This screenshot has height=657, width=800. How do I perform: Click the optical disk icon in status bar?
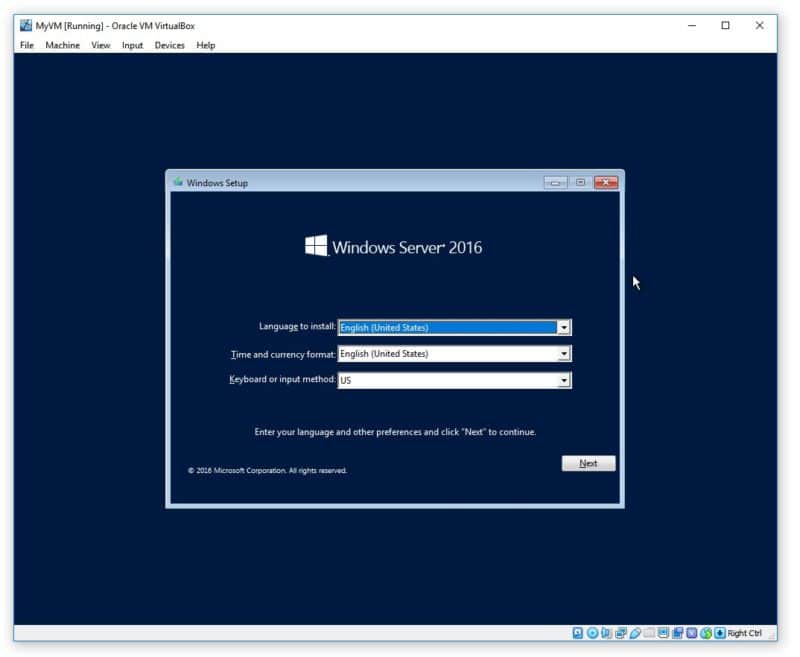click(x=592, y=633)
